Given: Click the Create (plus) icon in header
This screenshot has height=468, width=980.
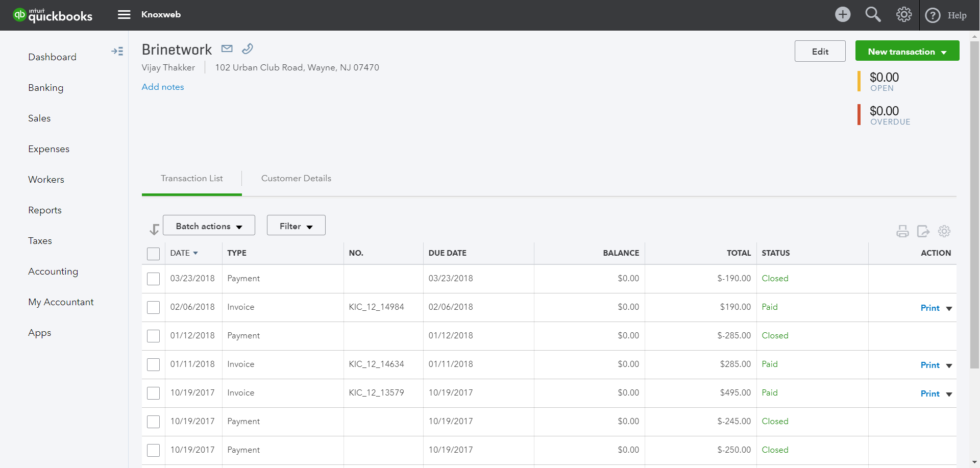Looking at the screenshot, I should pyautogui.click(x=843, y=14).
